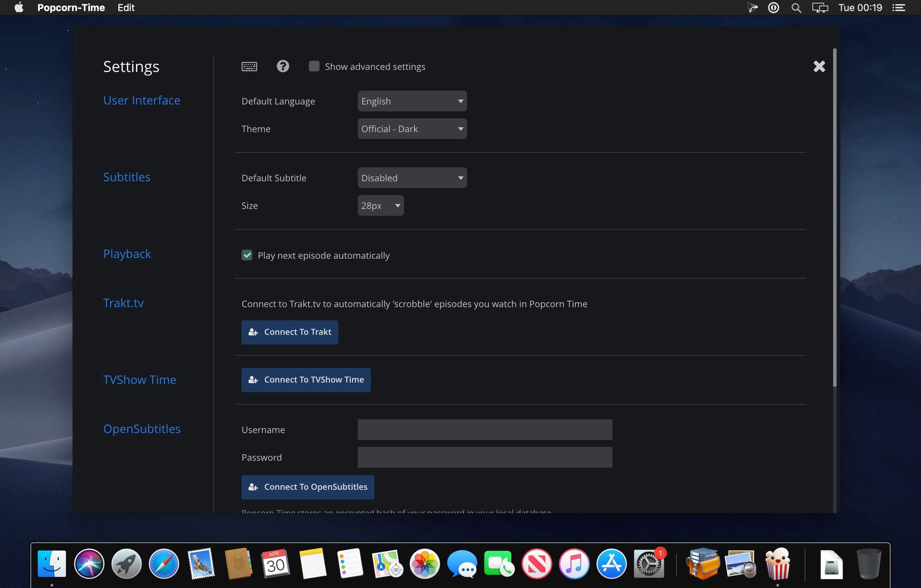This screenshot has height=588, width=921.
Task: Open Calendar from the Dock
Action: click(x=275, y=563)
